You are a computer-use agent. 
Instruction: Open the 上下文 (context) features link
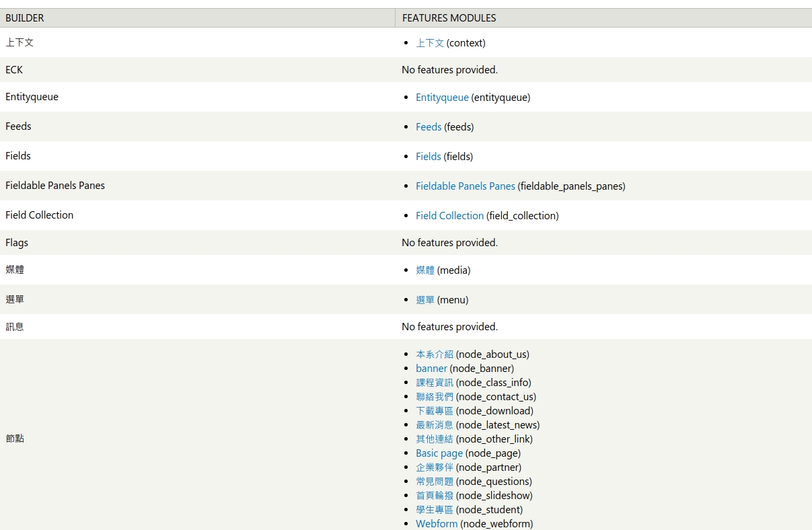coord(430,43)
